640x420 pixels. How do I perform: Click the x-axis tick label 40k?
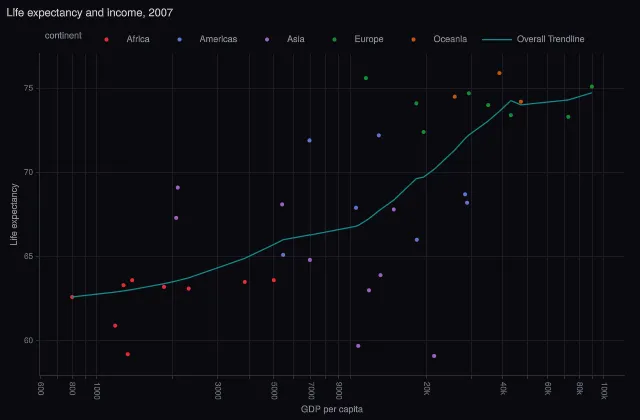pos(503,389)
